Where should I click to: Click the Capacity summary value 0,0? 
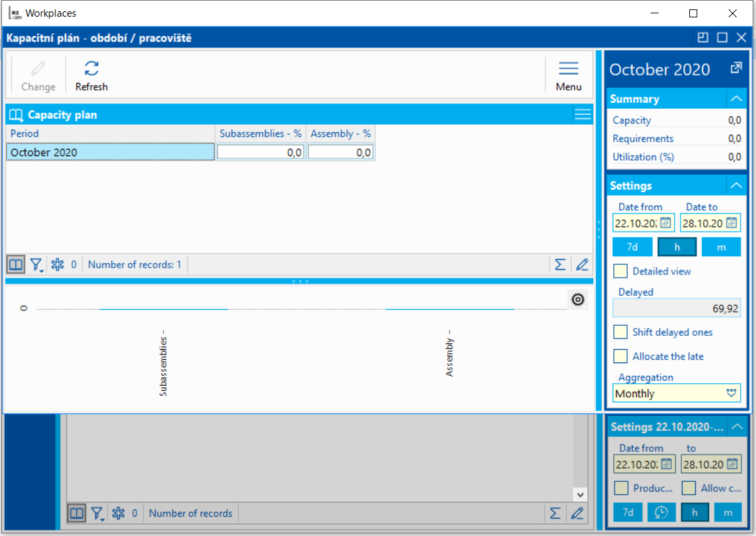734,120
